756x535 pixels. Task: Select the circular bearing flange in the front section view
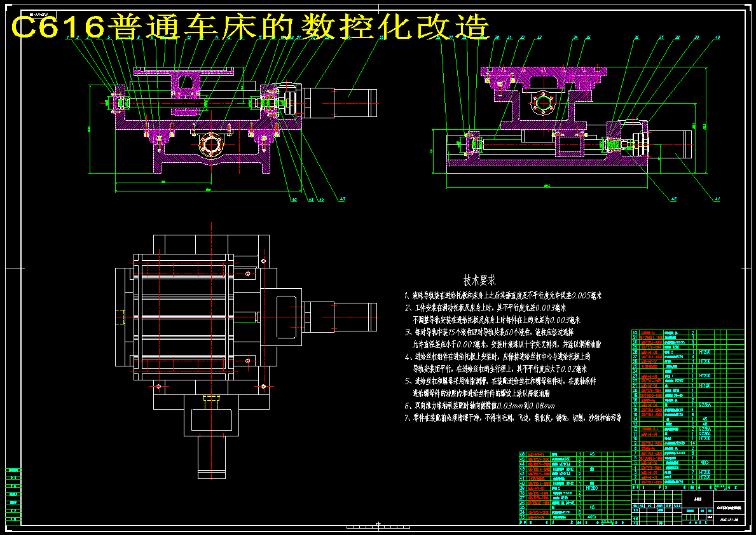click(210, 144)
